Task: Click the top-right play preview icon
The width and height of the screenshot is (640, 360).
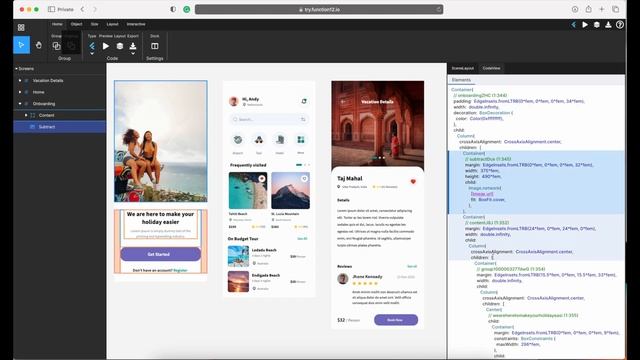Action: click(585, 24)
